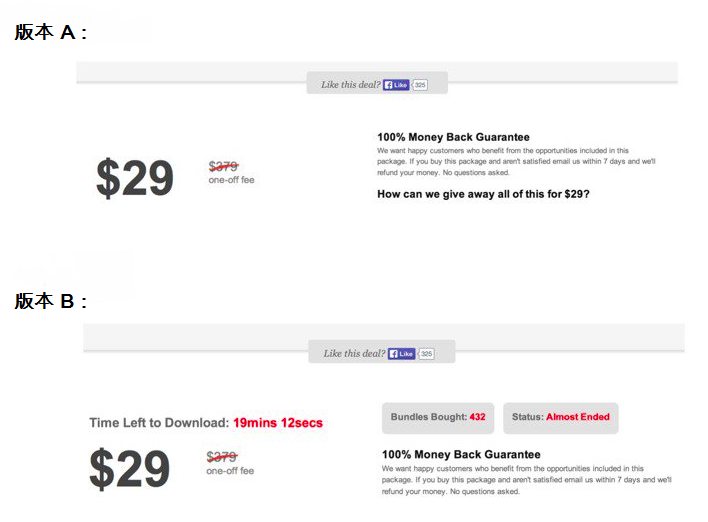The image size is (708, 522).
Task: Click "100% Money Back Guarantee" heading in version B
Action: [x=461, y=454]
